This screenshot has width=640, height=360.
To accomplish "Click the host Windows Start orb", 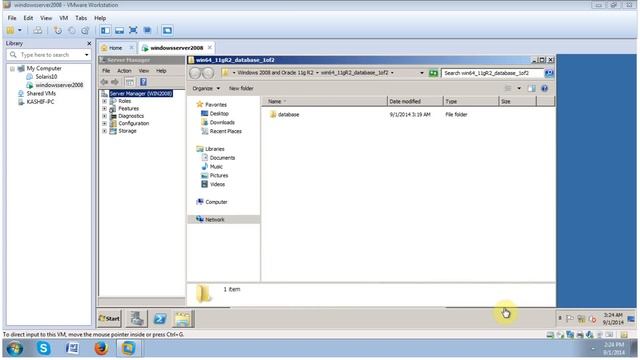I will tap(15, 349).
